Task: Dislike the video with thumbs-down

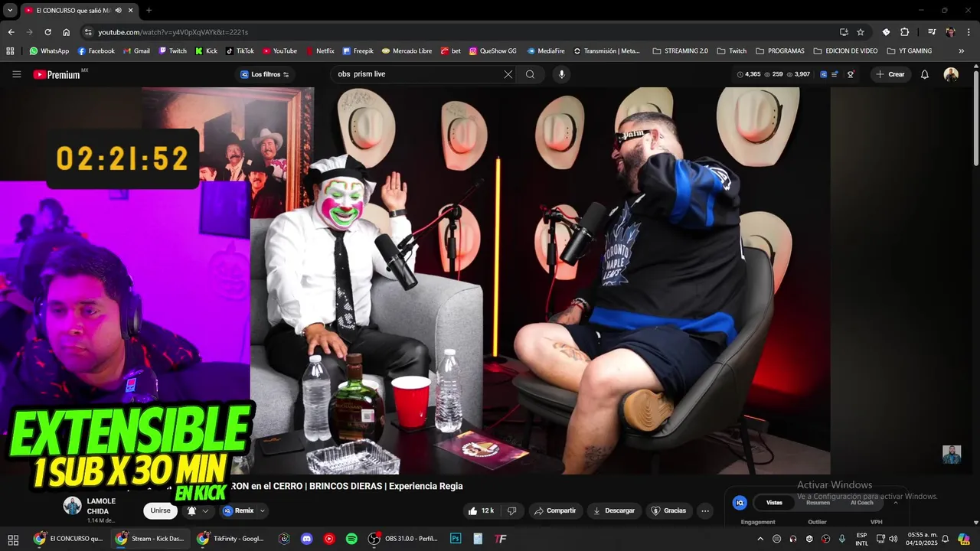Action: point(512,510)
